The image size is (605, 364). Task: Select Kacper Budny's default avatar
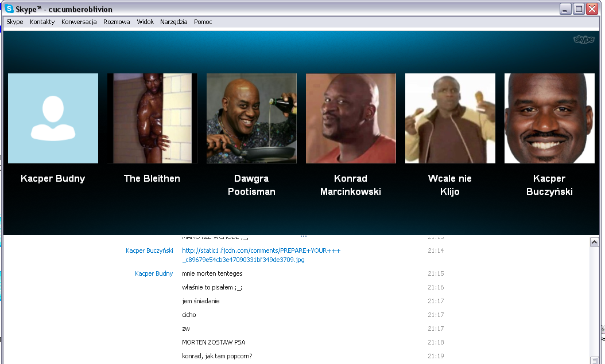[53, 118]
